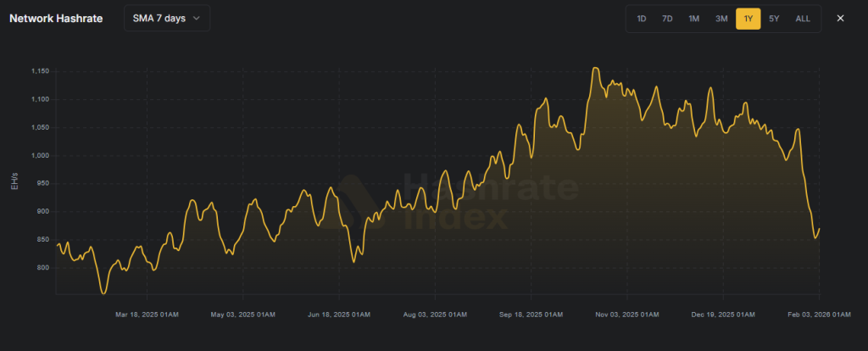This screenshot has width=868, height=351.
Task: Click the Feb 03, 2026 axis label
Action: 819,315
